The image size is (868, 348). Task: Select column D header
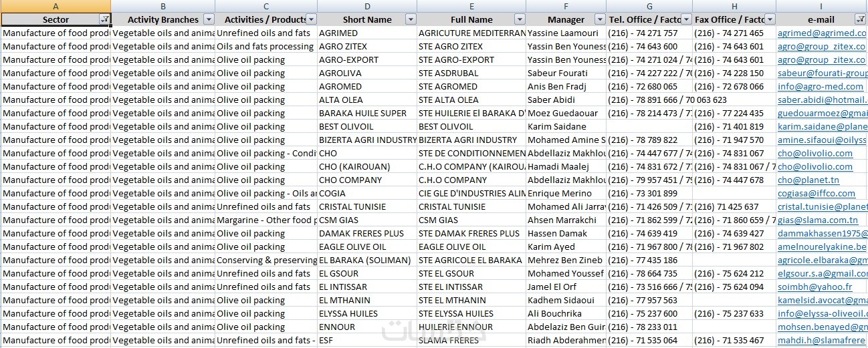367,6
